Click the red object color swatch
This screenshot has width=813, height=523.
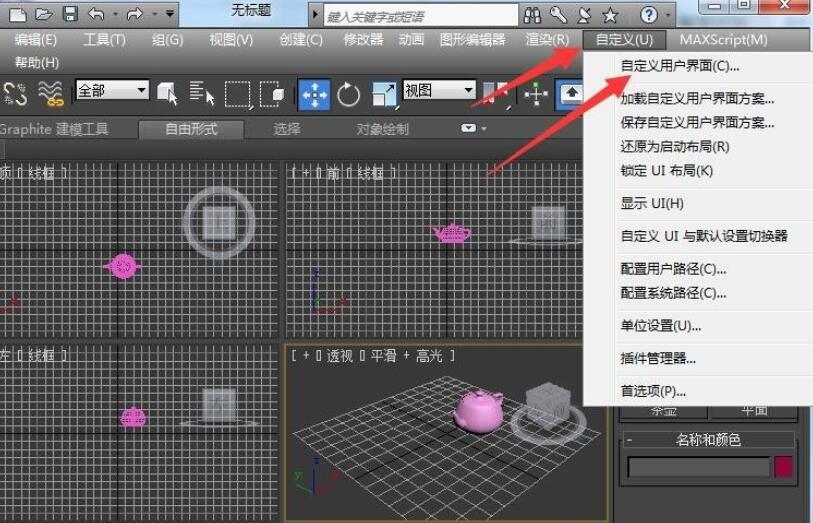click(x=783, y=467)
